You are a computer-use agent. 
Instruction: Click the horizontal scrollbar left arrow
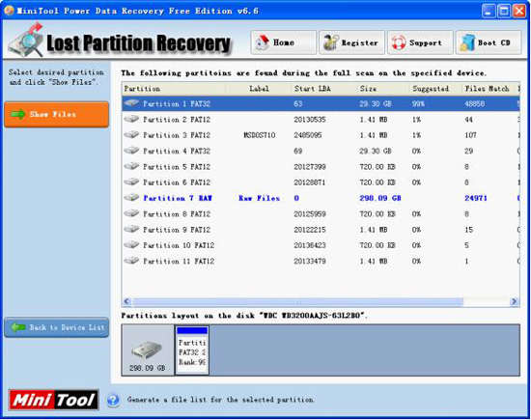tap(127, 301)
